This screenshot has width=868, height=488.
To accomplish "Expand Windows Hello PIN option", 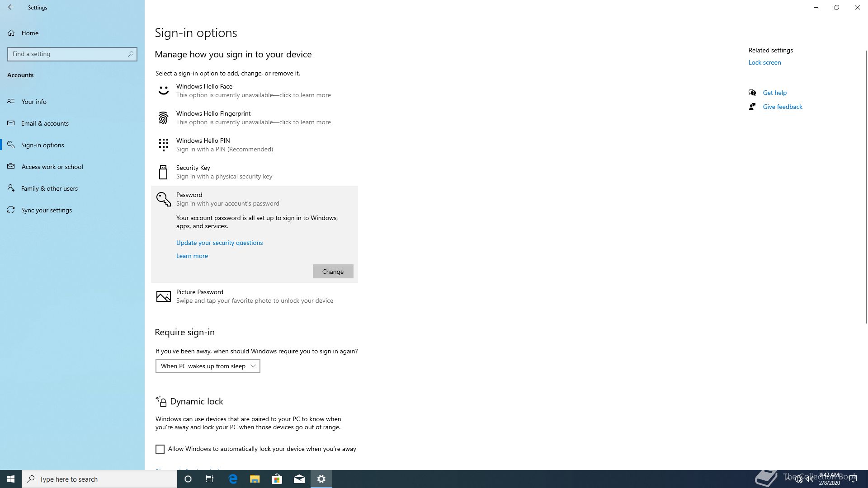I will point(255,145).
